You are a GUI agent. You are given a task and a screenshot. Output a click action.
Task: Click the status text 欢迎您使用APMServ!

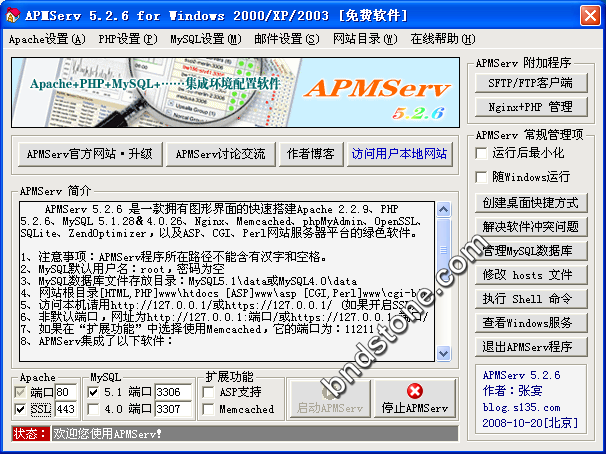[x=107, y=434]
